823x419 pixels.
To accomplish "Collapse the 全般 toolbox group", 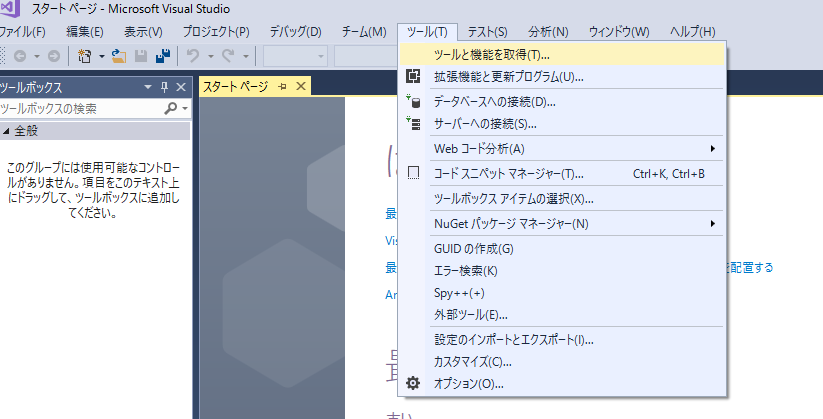I will pos(6,131).
